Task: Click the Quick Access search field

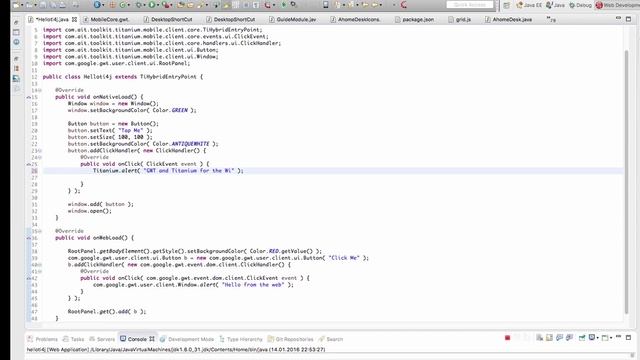Action: click(470, 5)
